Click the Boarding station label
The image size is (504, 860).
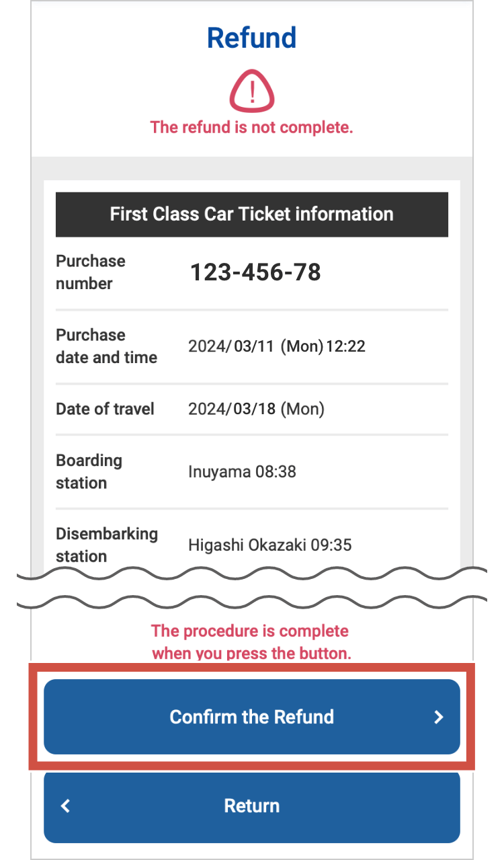click(89, 471)
